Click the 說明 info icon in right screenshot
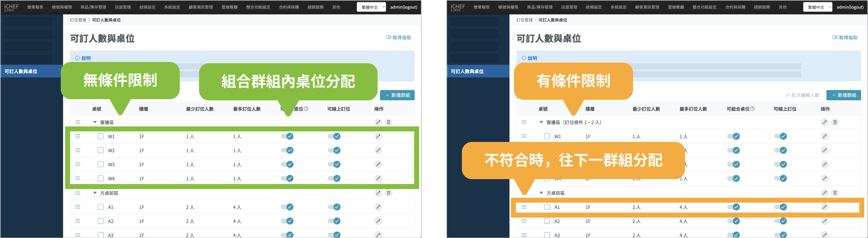868x238 pixels. point(524,58)
